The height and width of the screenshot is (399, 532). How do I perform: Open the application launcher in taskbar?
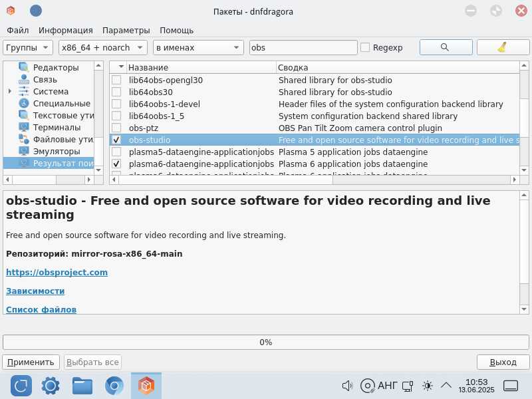coord(21,386)
